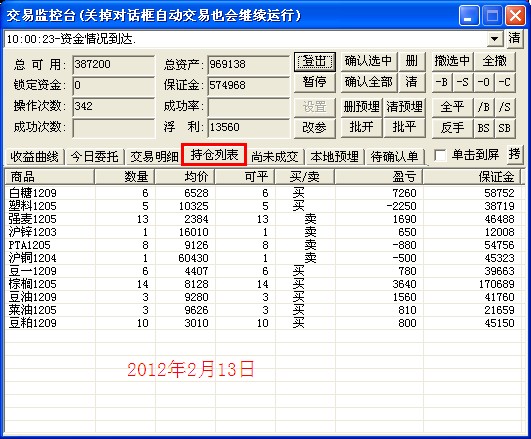This screenshot has width=531, height=439.
Task: Open the 今日委托 tab
Action: click(94, 157)
